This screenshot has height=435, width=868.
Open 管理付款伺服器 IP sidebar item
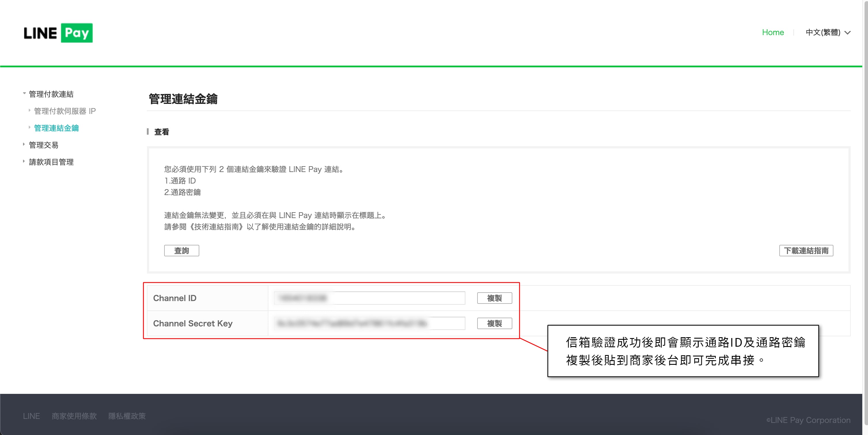pos(65,111)
